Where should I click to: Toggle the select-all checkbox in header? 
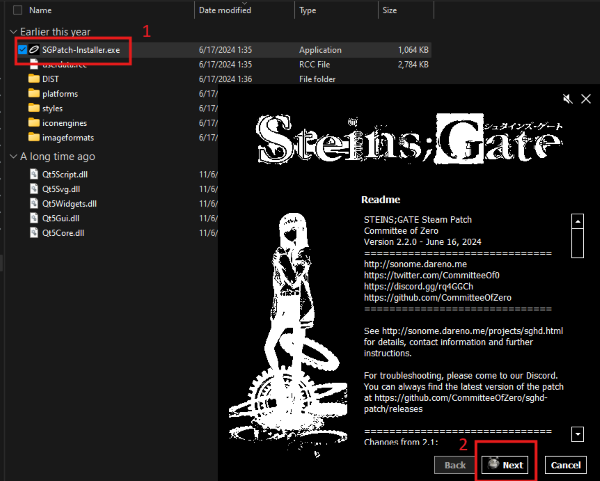(17, 10)
